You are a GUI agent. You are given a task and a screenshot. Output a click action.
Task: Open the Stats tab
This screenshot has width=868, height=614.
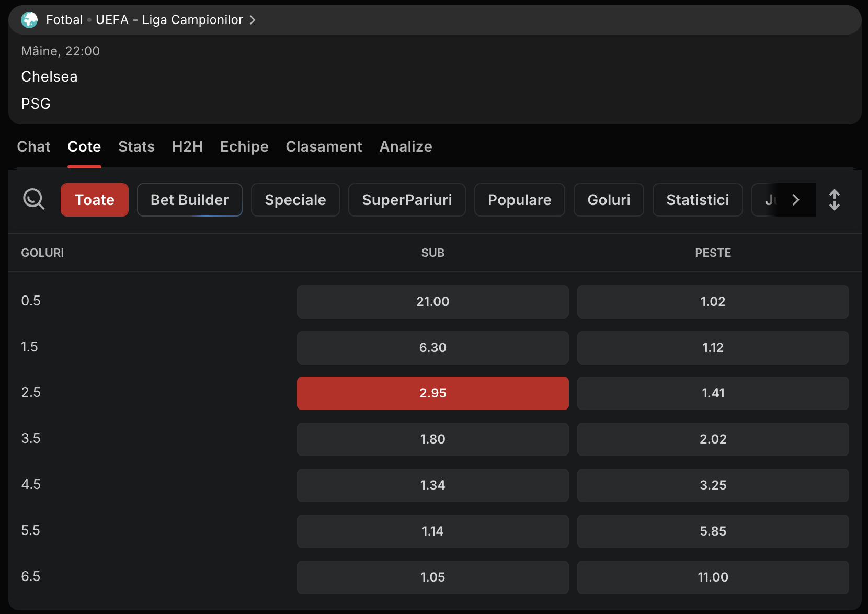(x=136, y=146)
